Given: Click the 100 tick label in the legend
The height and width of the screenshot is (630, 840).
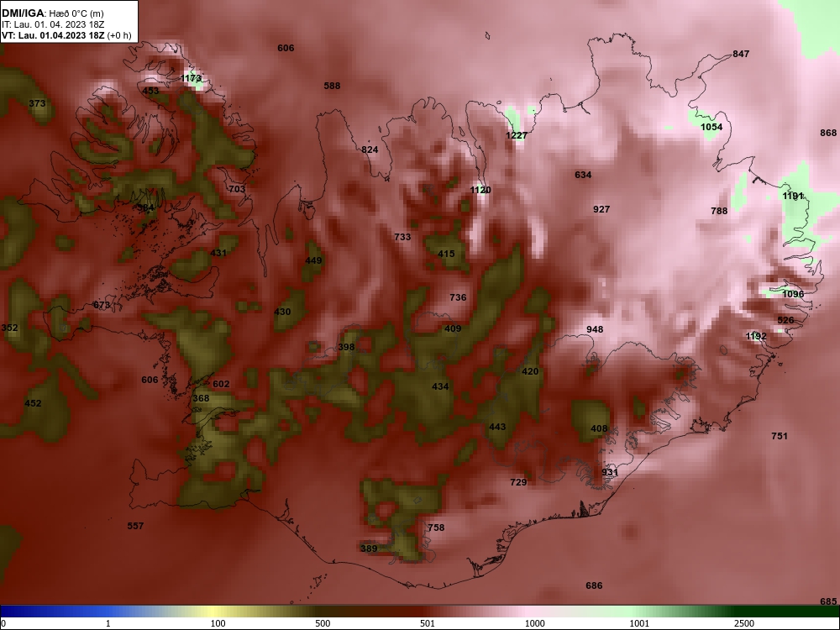Looking at the screenshot, I should pos(218,623).
